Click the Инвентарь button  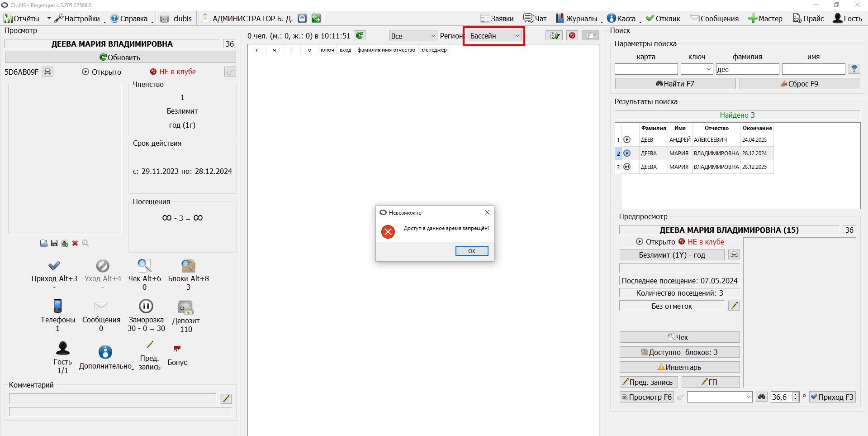679,367
